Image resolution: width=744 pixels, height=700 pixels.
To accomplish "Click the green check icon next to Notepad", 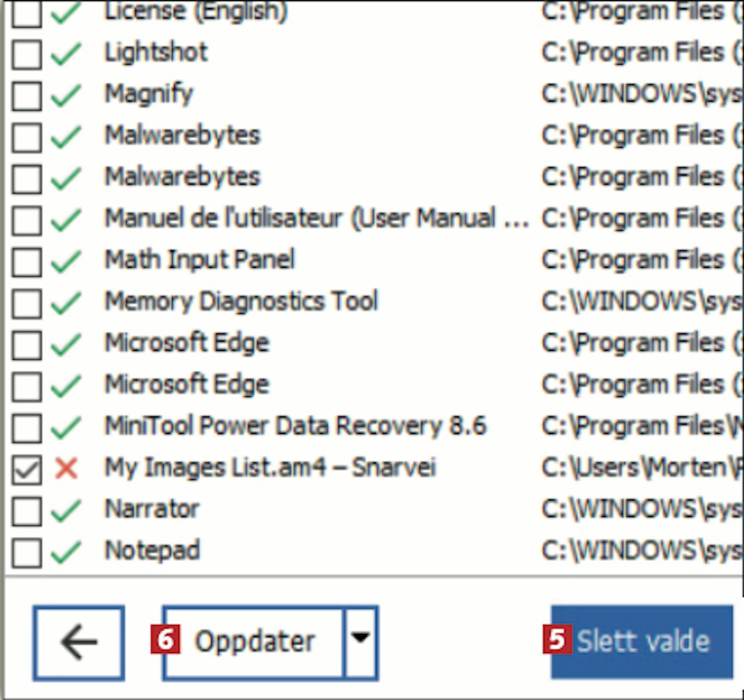I will click(x=66, y=552).
